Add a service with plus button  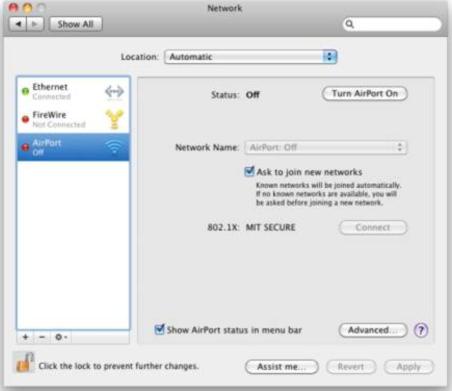click(x=25, y=337)
